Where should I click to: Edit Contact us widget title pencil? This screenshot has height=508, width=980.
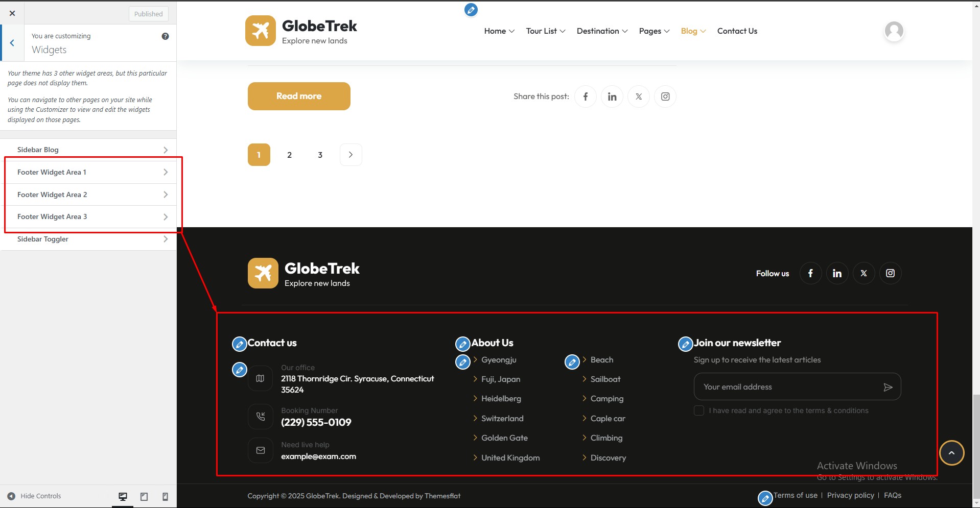tap(240, 344)
